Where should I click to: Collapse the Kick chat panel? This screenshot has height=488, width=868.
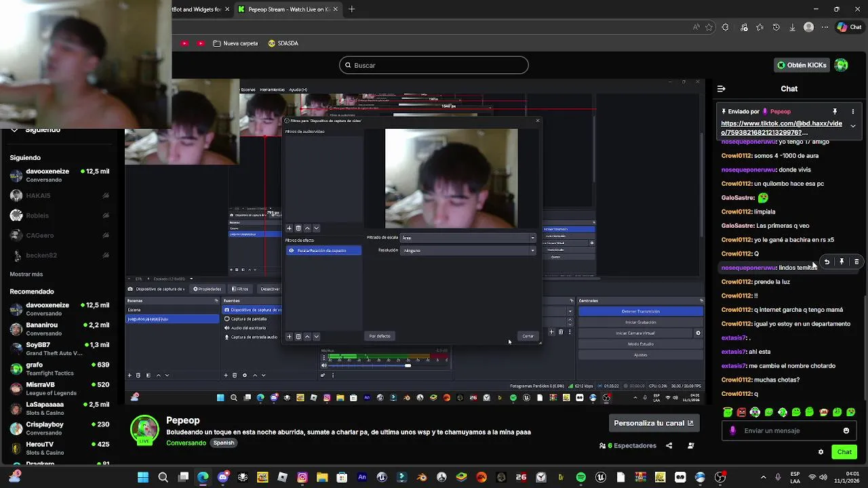(721, 89)
